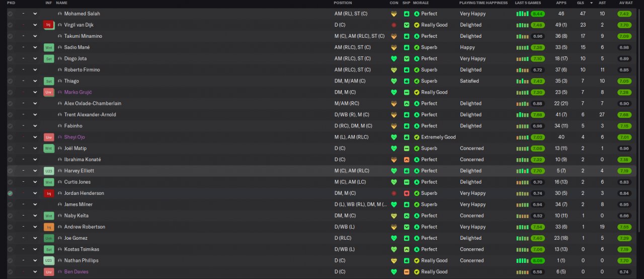Click the morale icon in Nathan Phillips's row
This screenshot has width=644, height=279.
coord(417,260)
